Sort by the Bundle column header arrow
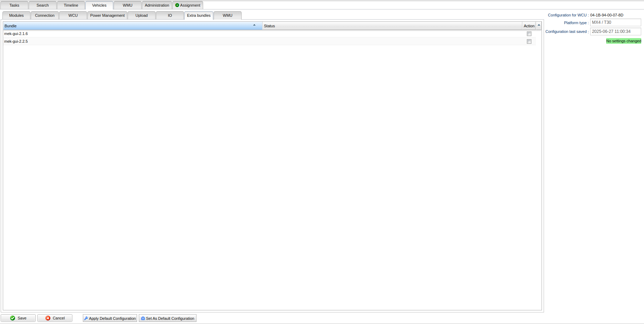This screenshot has width=644, height=324. click(x=254, y=25)
